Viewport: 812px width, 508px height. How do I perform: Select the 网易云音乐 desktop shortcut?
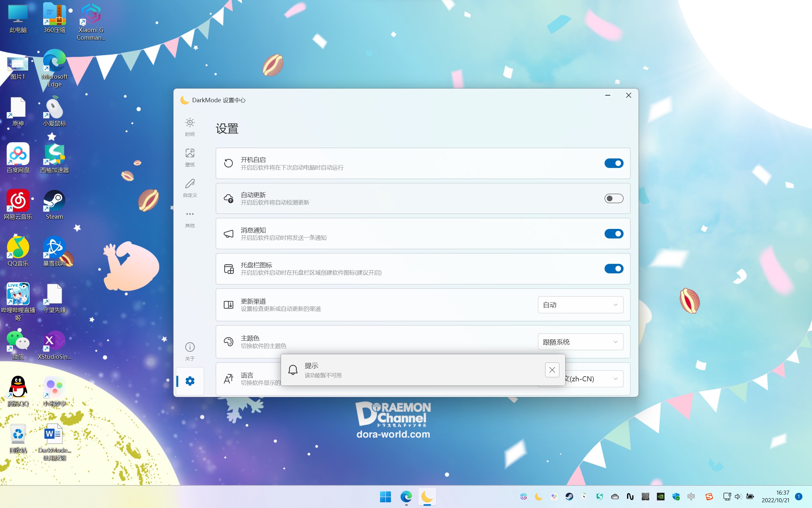click(18, 204)
